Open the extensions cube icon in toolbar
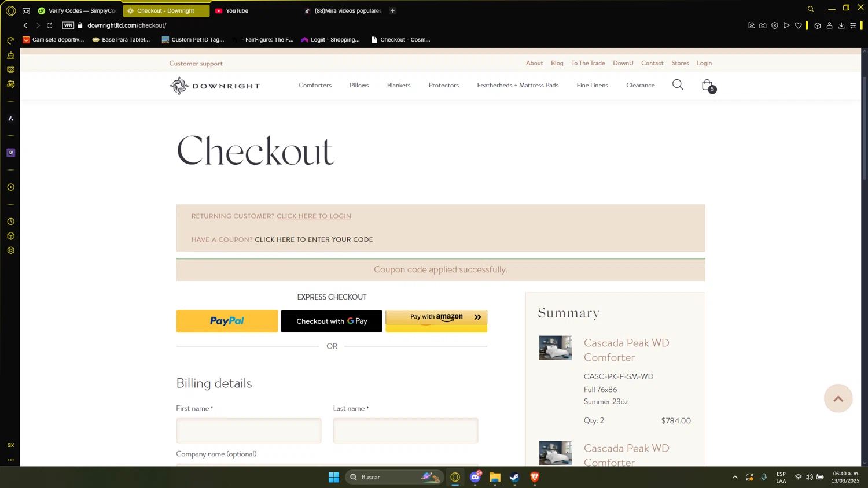 coord(818,25)
